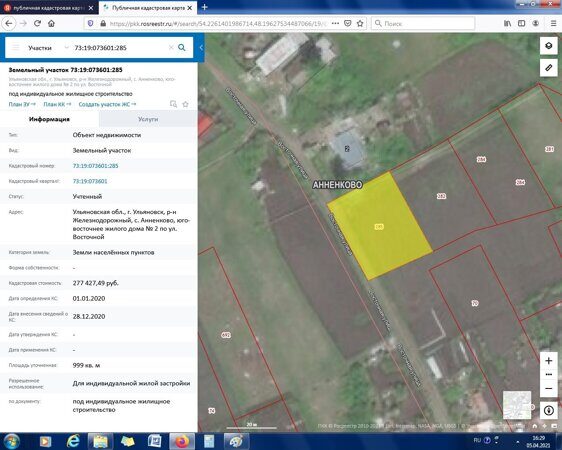This screenshot has height=450, width=562.
Task: Open page actions three-dot menu in address bar
Action: [x=335, y=23]
